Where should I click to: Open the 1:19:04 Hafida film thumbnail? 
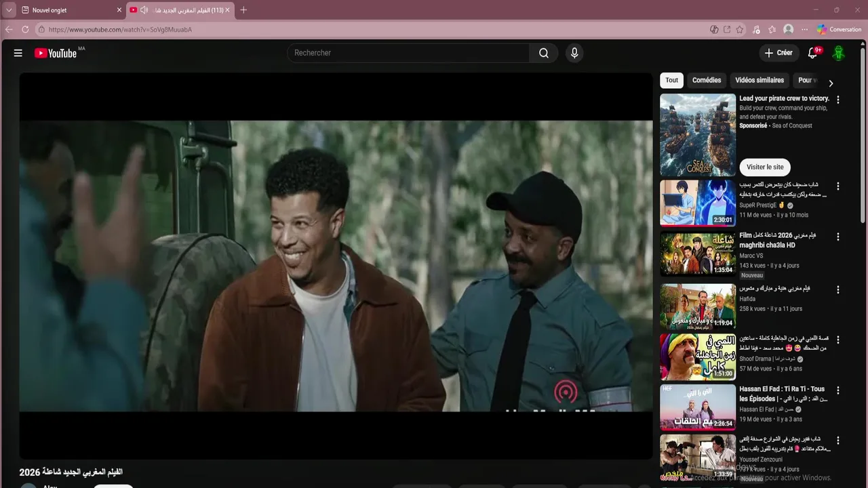pos(698,306)
